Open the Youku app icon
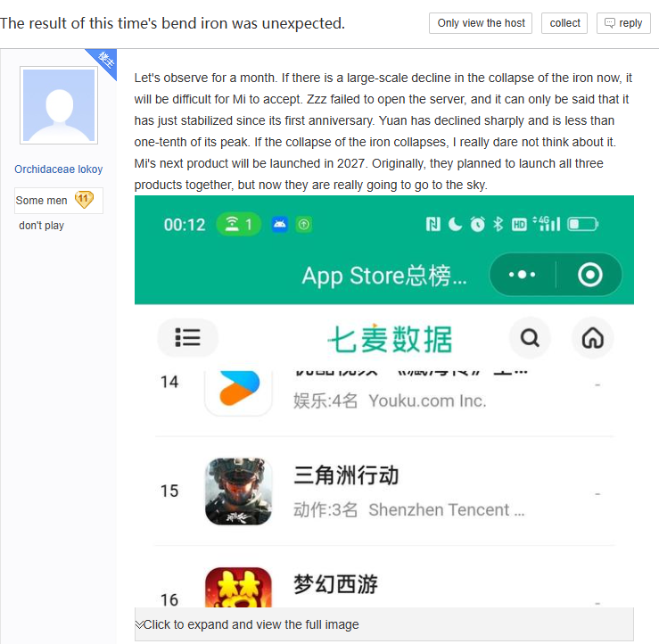Screen dimensions: 659x644 click(239, 391)
